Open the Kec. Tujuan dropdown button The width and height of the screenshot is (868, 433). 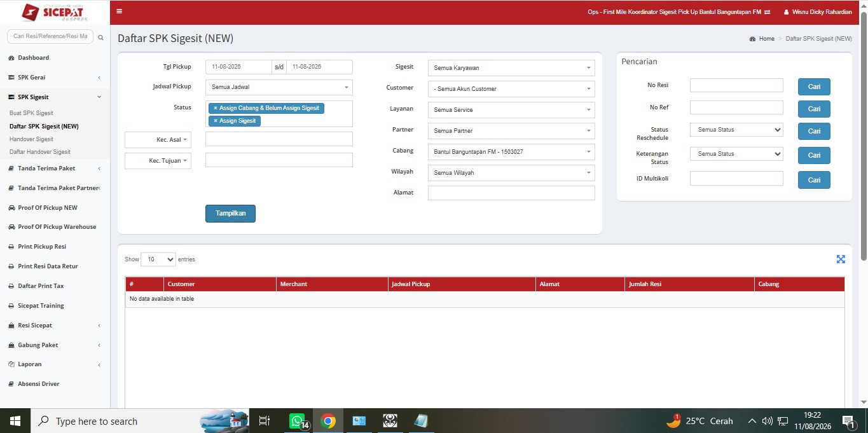pyautogui.click(x=158, y=161)
